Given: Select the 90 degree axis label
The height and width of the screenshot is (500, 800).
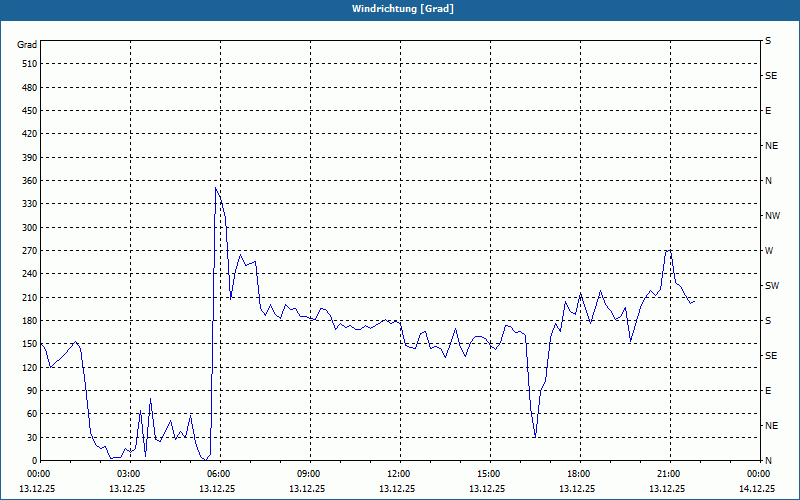Looking at the screenshot, I should [31, 391].
